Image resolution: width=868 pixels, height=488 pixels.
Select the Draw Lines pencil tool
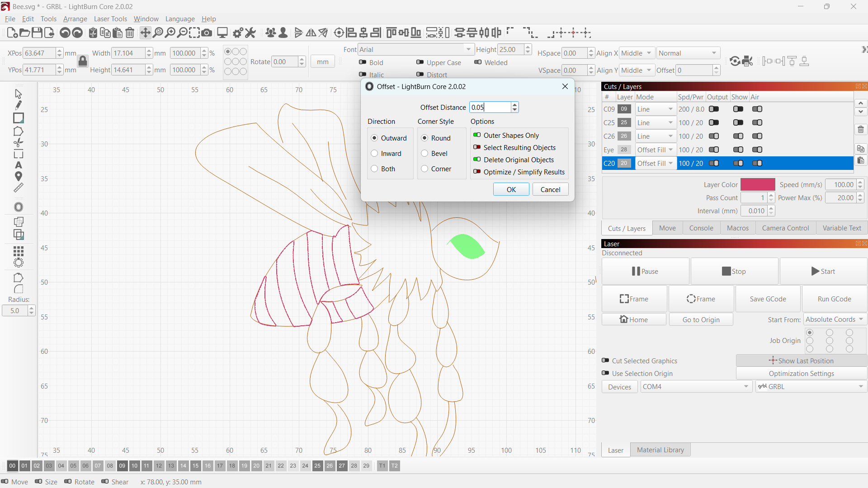pos(18,105)
